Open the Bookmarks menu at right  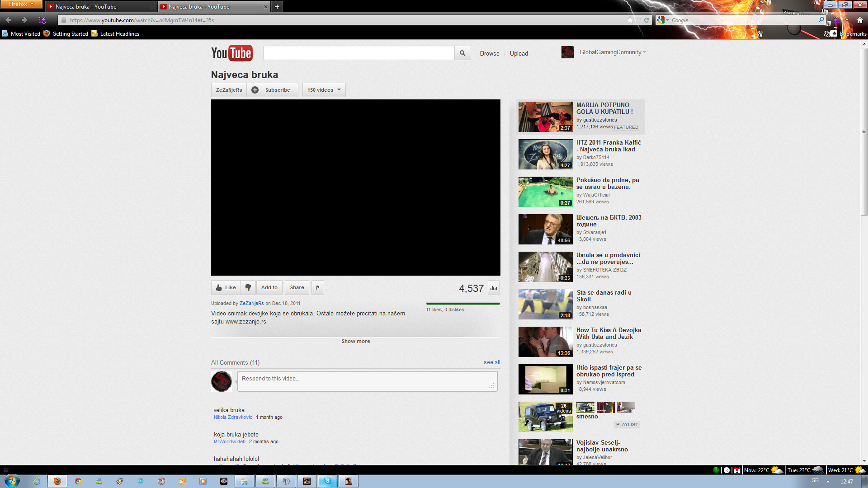849,33
